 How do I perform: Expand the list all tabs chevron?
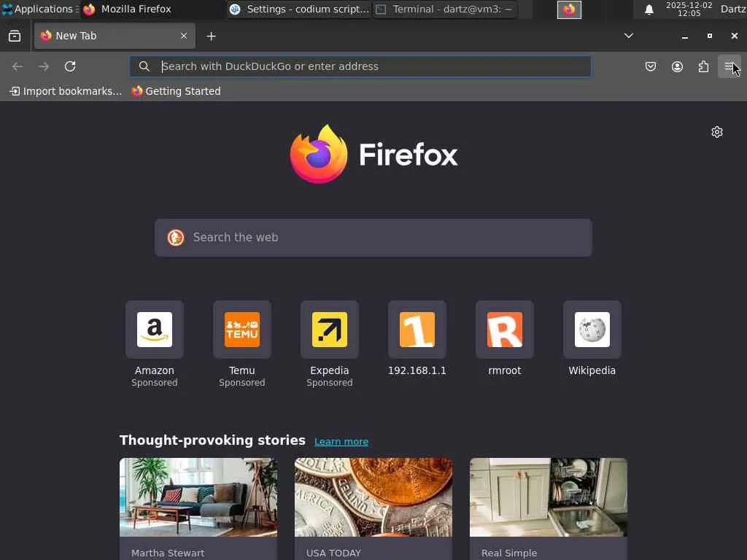point(629,36)
